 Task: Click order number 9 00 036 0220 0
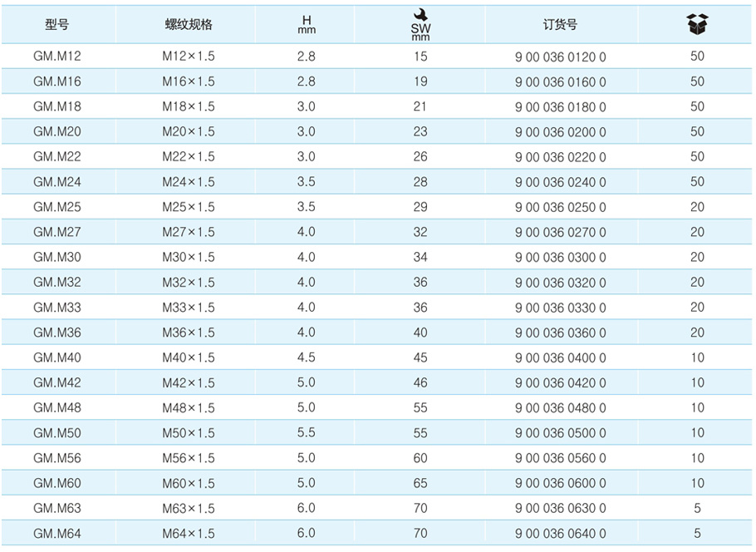tap(560, 157)
